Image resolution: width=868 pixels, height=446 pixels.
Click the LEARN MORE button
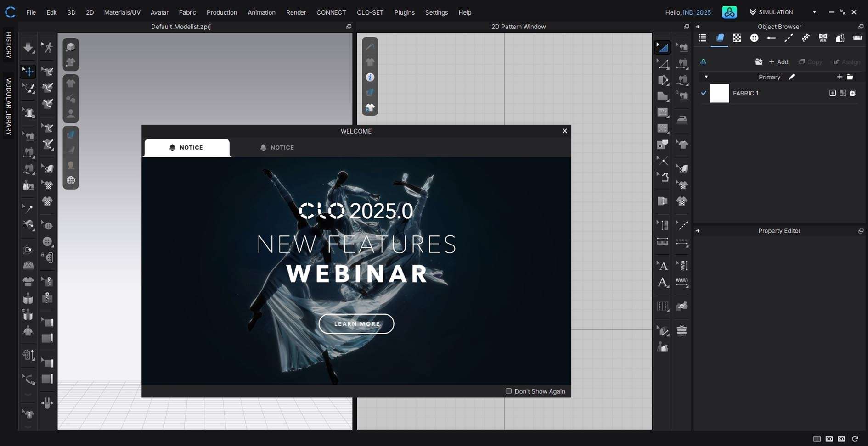356,324
